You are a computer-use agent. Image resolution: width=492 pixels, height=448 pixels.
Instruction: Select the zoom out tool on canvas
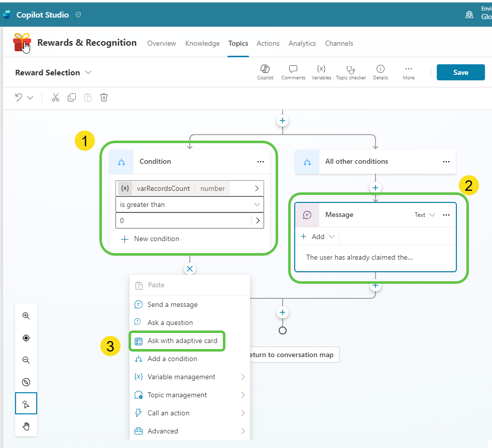click(26, 360)
